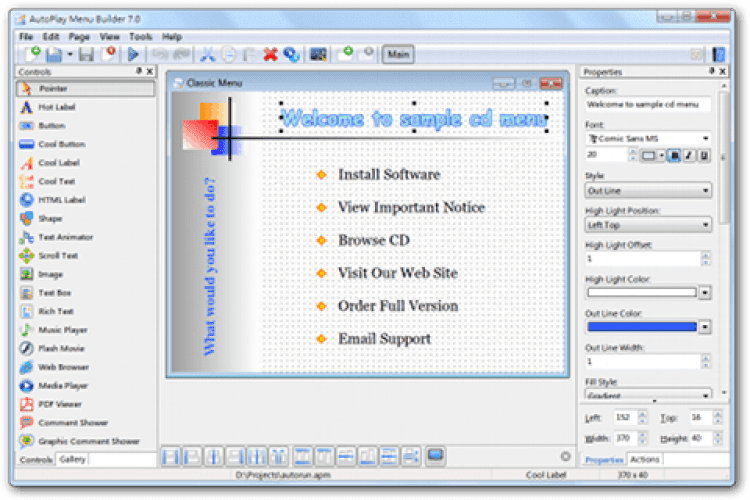Cut the selected control (scissors icon)
This screenshot has height=500, width=750.
point(207,55)
